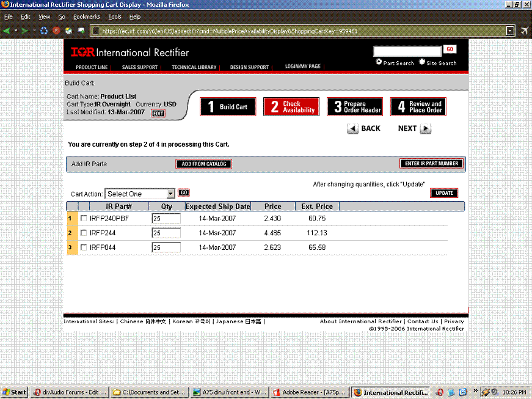Click the site search text box

pyautogui.click(x=407, y=51)
